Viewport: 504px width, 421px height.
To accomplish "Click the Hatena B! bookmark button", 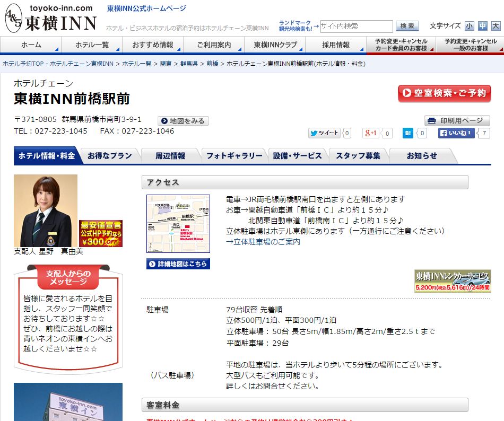I will [x=408, y=133].
